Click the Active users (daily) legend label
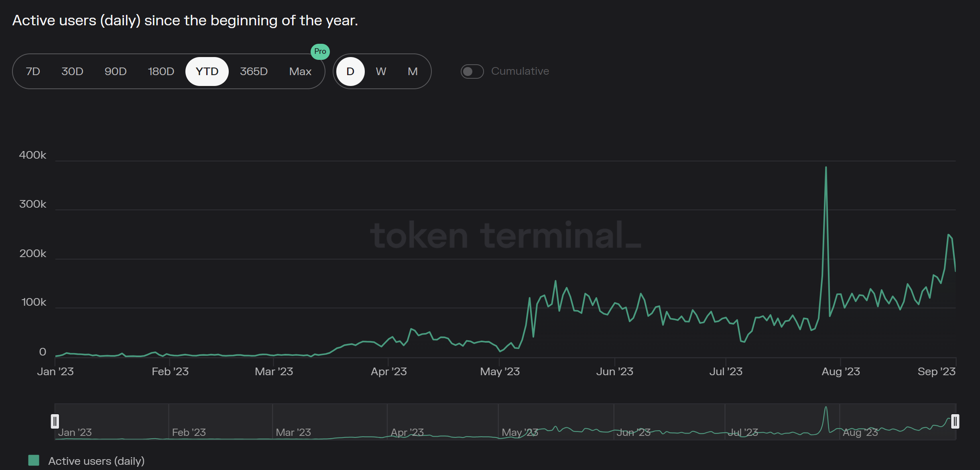 pos(96,461)
